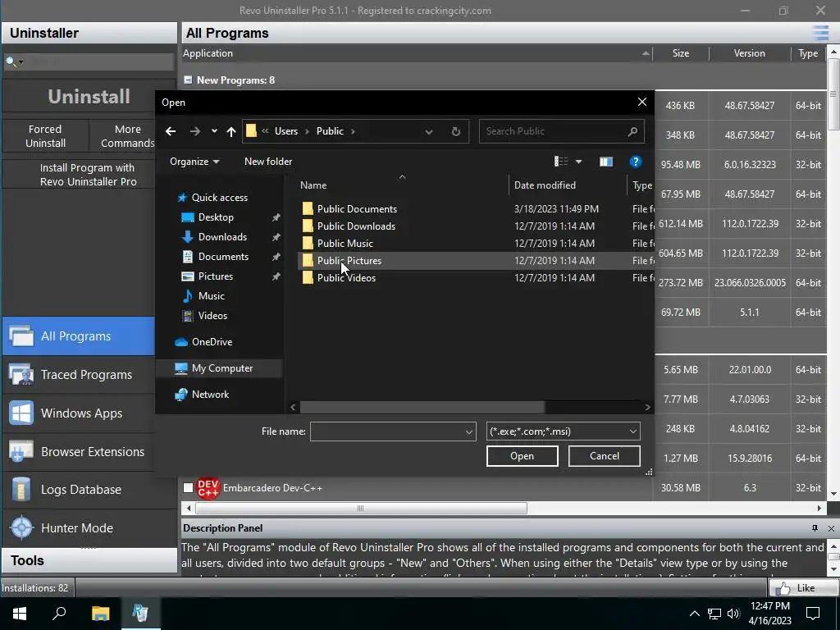Sort files by Date modified column
The width and height of the screenshot is (840, 630).
pyautogui.click(x=545, y=185)
